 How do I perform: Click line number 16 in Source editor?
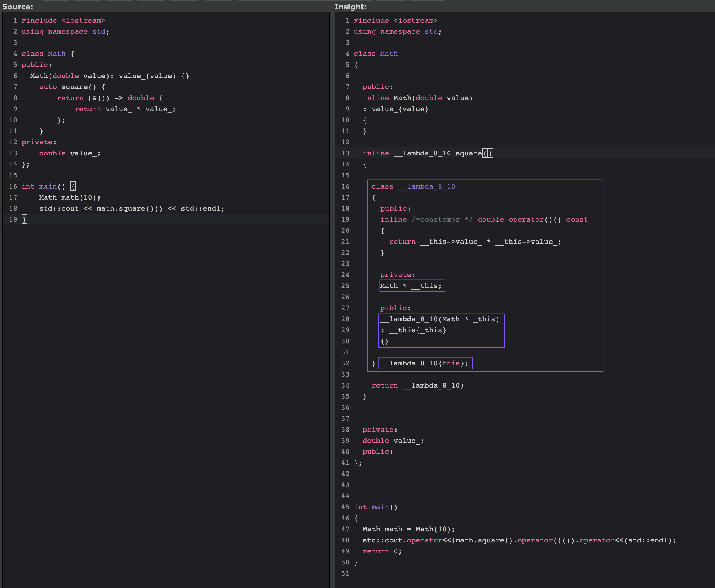(13, 186)
